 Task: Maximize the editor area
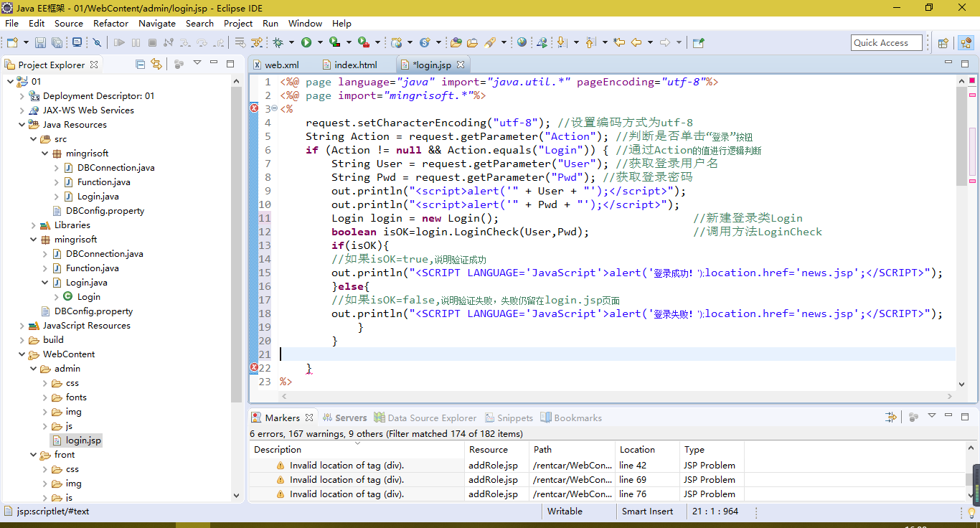[965, 64]
